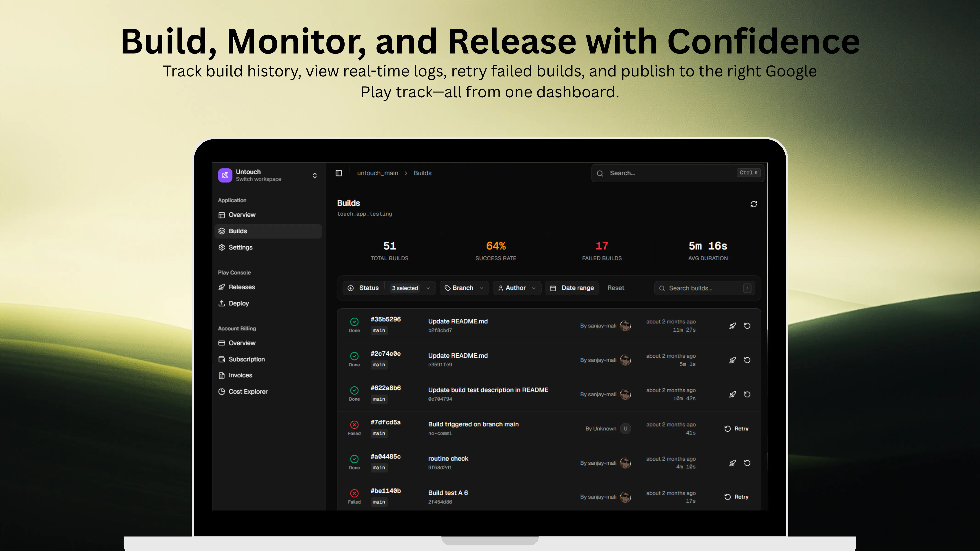
Task: Click sanjay-mali avatar on build #622a8b6
Action: click(x=625, y=394)
